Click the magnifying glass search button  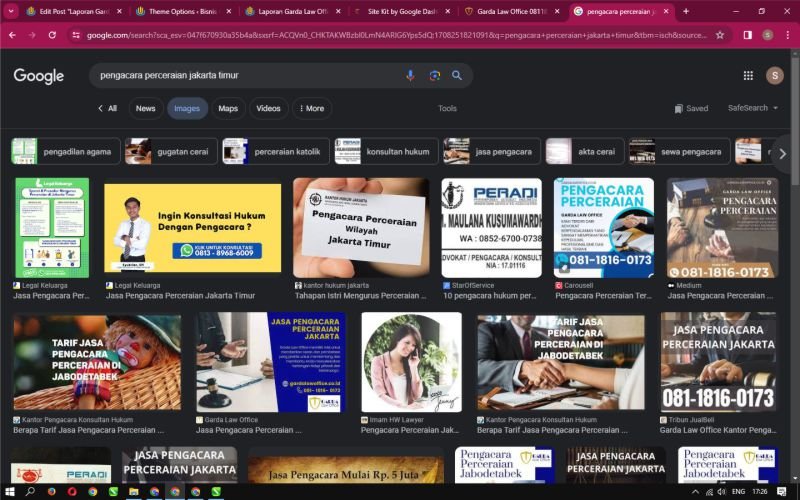(x=457, y=75)
